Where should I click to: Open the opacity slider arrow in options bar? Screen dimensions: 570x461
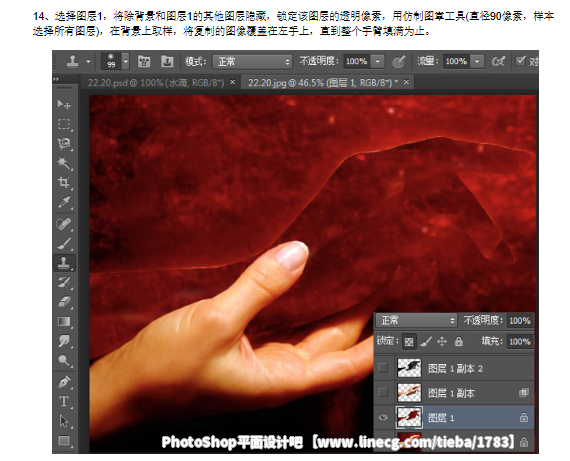pyautogui.click(x=378, y=61)
